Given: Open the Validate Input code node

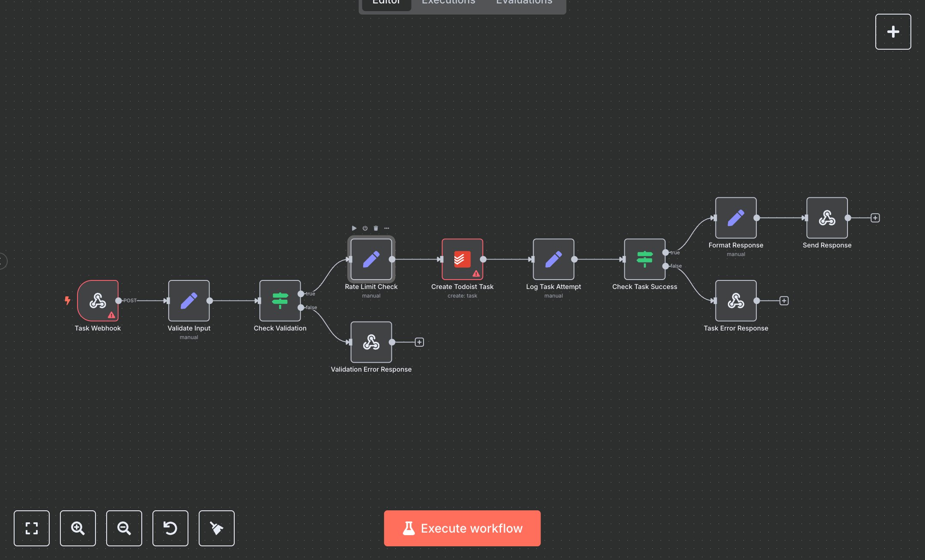Looking at the screenshot, I should click(x=188, y=301).
